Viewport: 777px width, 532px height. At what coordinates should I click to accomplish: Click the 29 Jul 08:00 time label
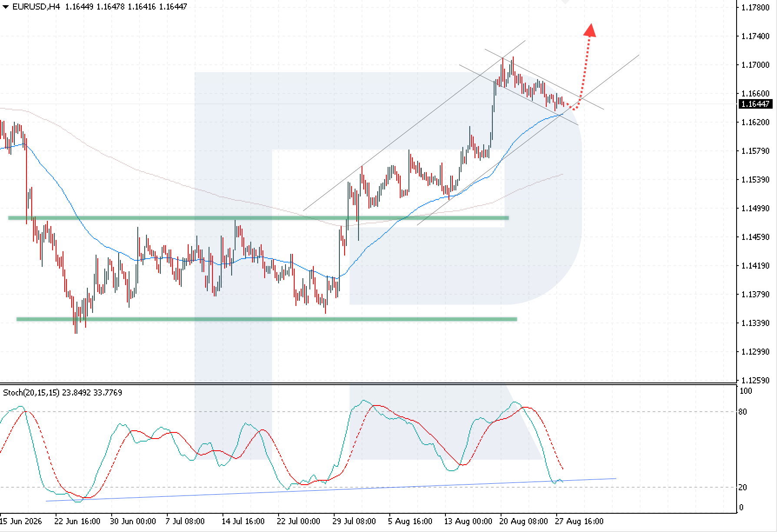(x=354, y=521)
